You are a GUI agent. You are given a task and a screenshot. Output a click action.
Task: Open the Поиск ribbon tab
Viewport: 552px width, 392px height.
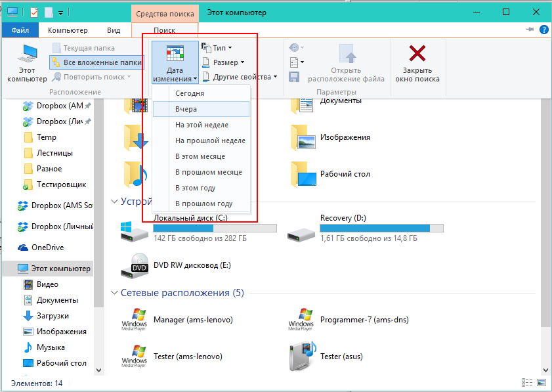pyautogui.click(x=165, y=30)
